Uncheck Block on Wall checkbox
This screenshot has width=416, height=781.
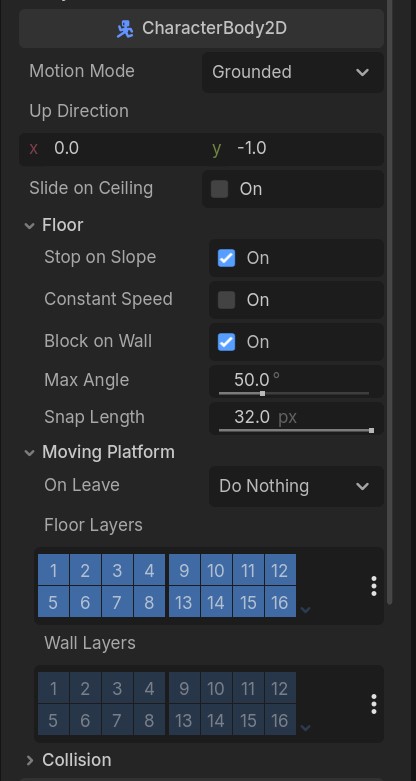click(x=227, y=342)
